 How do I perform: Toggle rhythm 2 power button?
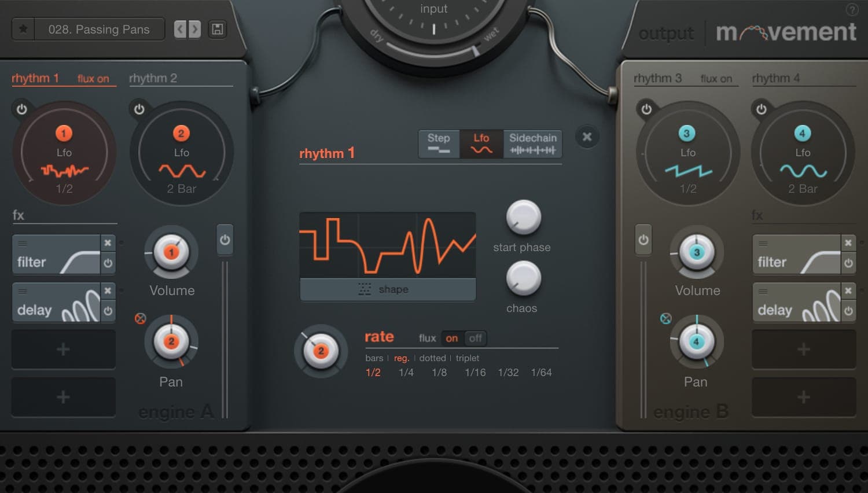coord(139,109)
